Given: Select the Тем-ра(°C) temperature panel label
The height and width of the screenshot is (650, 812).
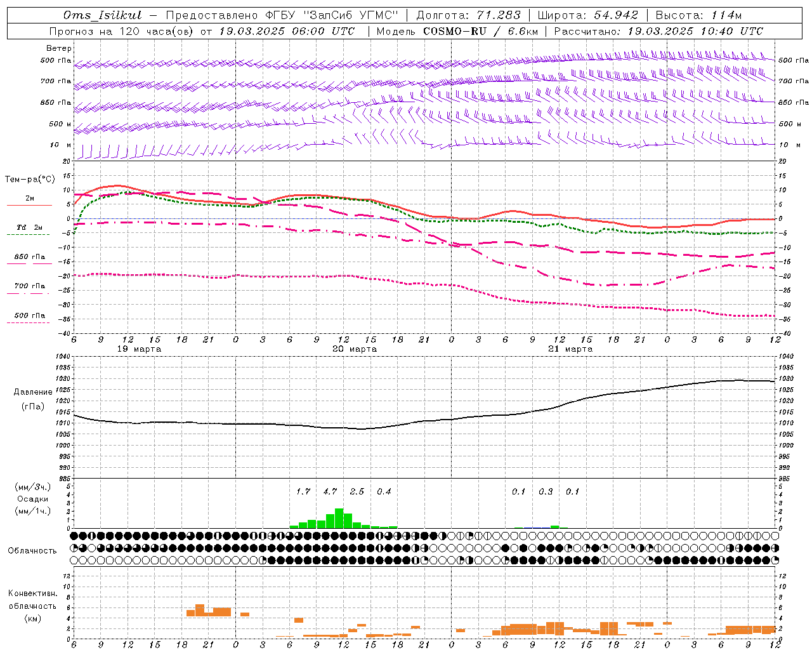Looking at the screenshot, I should 30,180.
